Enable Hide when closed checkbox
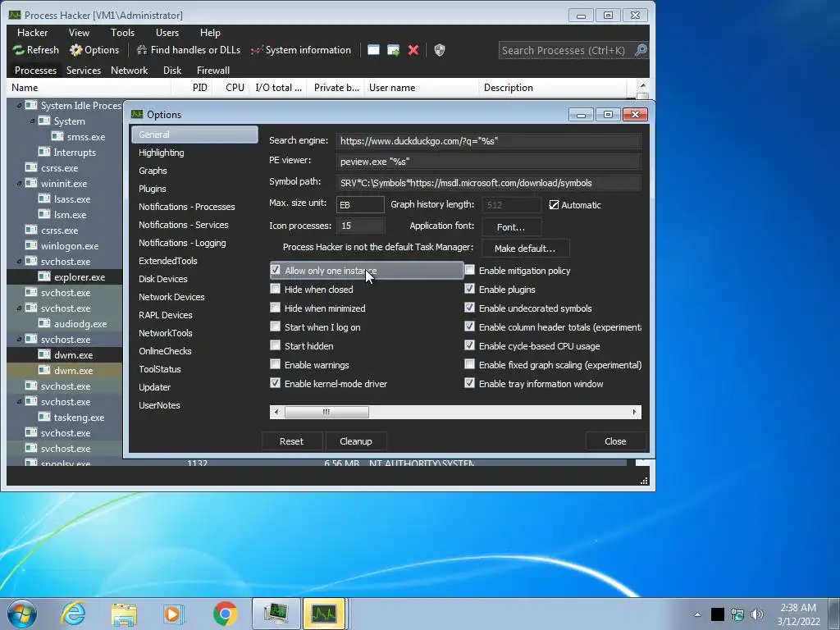The height and width of the screenshot is (630, 840). point(276,289)
